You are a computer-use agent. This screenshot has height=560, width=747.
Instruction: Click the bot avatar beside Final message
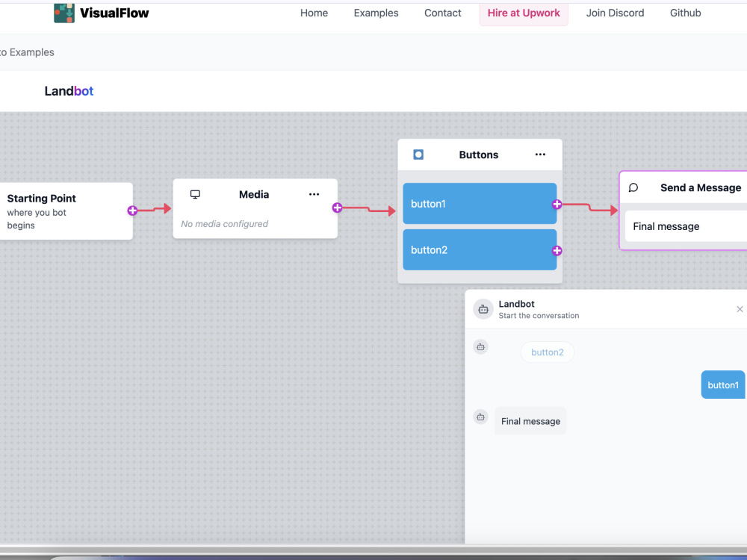pyautogui.click(x=480, y=417)
